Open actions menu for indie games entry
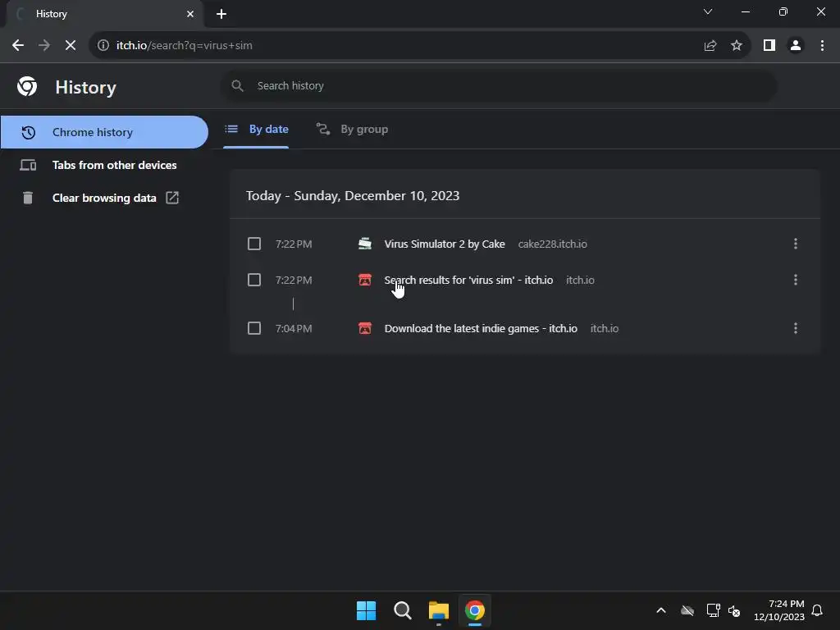840x630 pixels. click(x=796, y=328)
